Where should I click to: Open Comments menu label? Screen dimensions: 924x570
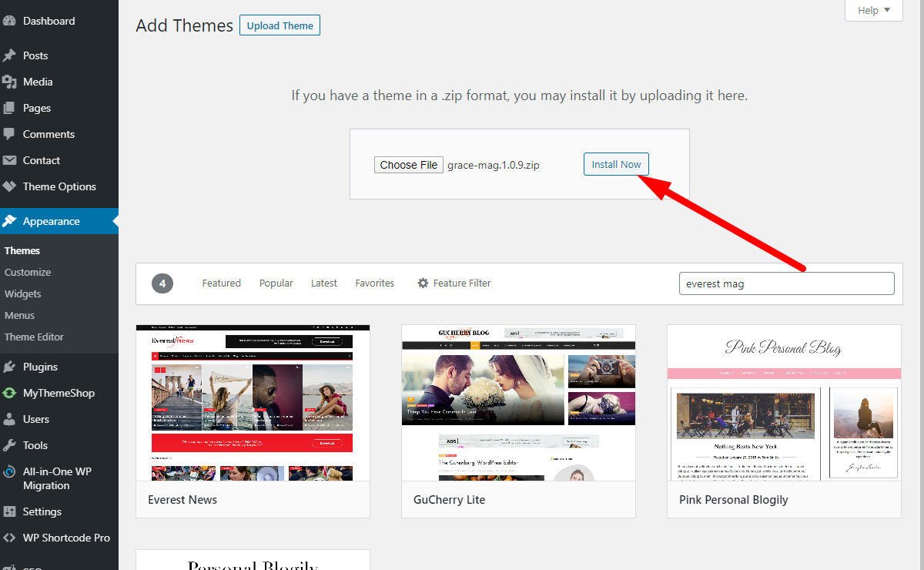coord(49,134)
